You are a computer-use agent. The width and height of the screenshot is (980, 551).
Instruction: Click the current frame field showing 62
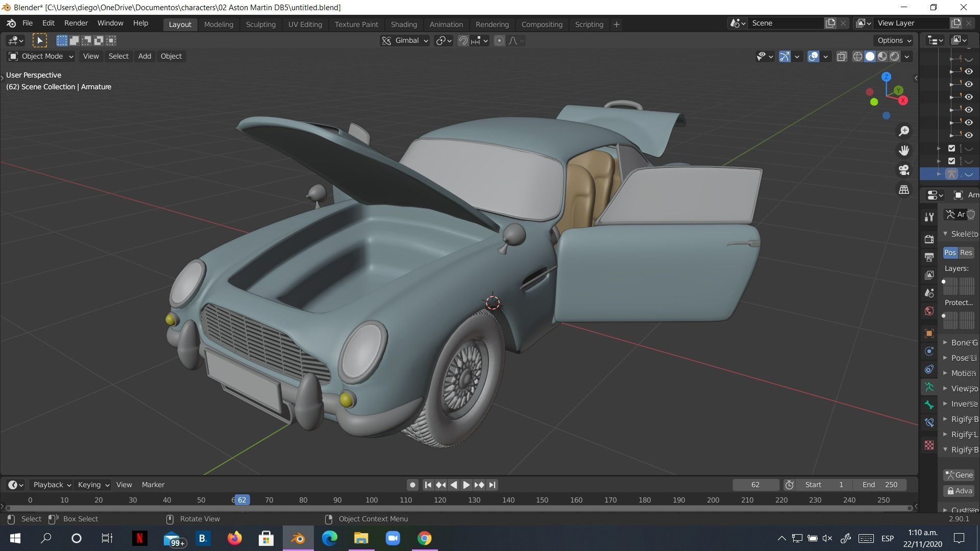[755, 485]
